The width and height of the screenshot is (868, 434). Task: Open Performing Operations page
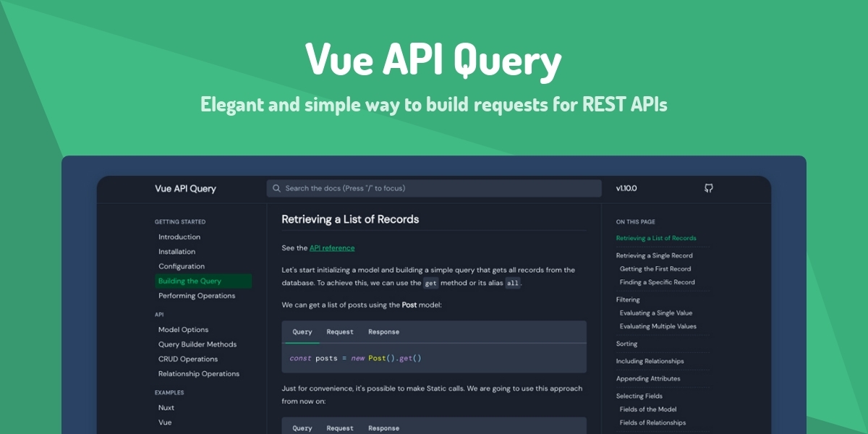[x=197, y=296]
